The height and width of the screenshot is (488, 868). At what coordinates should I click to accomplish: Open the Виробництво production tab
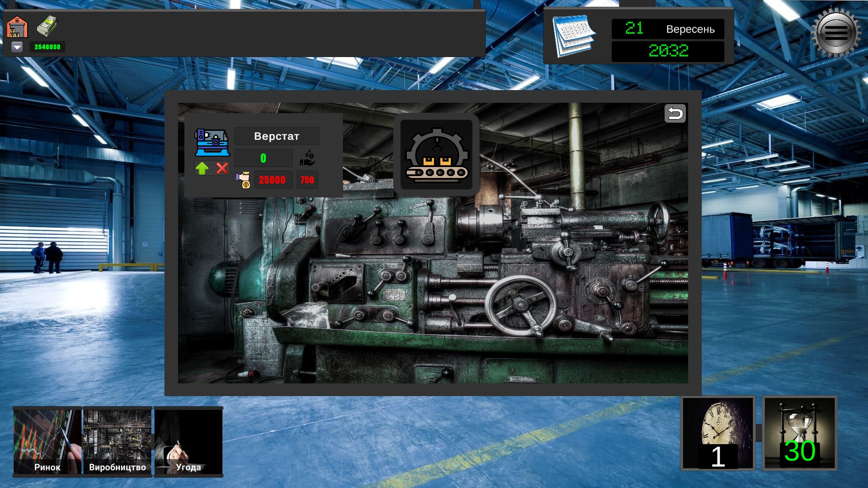pyautogui.click(x=117, y=442)
